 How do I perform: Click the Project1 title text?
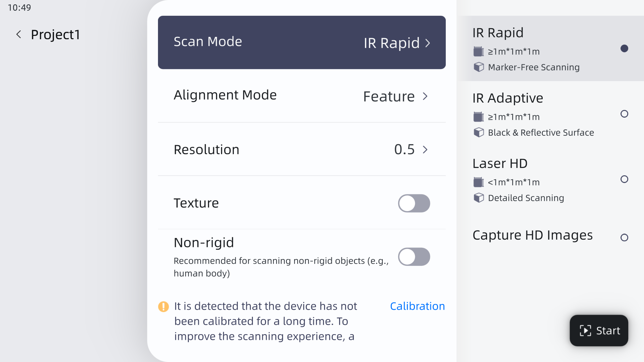55,35
